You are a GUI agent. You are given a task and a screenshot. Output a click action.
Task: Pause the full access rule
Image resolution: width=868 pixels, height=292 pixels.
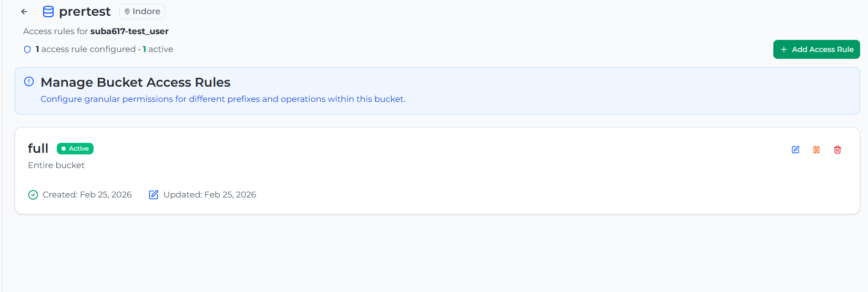click(816, 150)
